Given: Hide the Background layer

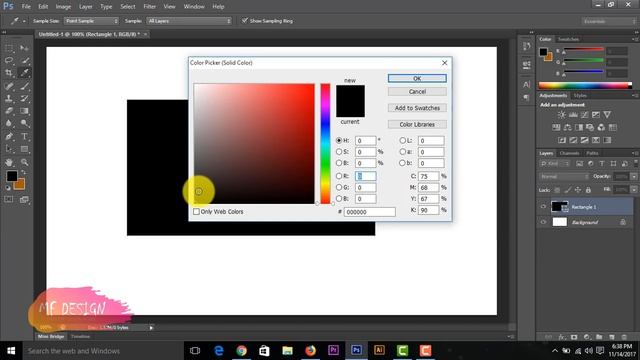Looking at the screenshot, I should [x=543, y=222].
